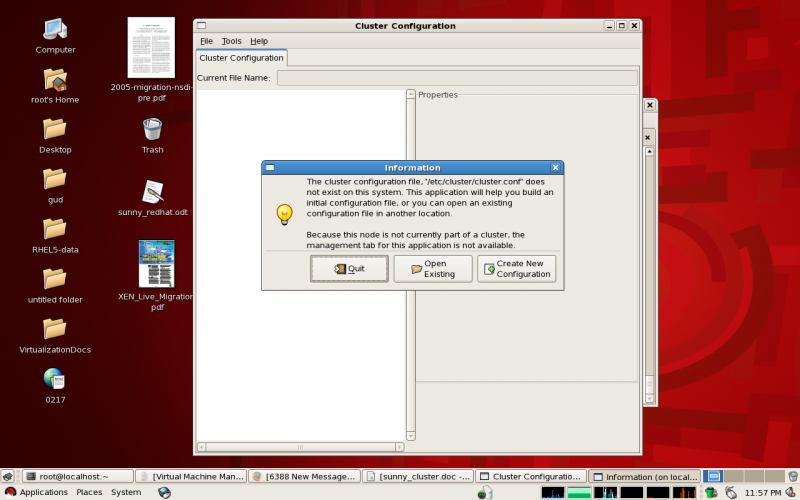Open the System menu in panel
The image size is (800, 500).
(x=126, y=492)
